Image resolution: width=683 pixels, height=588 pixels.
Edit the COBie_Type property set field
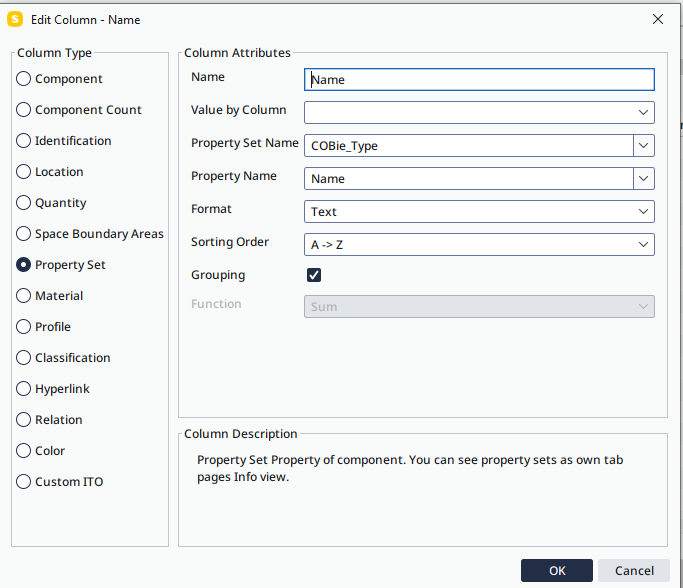click(469, 145)
